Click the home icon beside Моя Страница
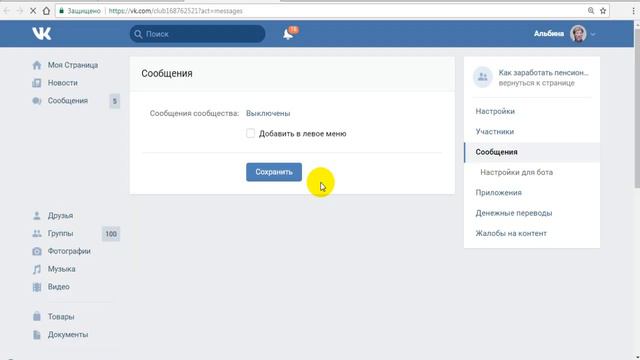Screen dimensions: 640x360 (37, 65)
